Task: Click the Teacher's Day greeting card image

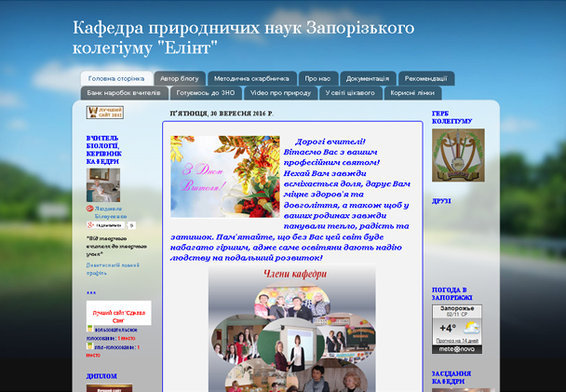Action: pyautogui.click(x=225, y=177)
